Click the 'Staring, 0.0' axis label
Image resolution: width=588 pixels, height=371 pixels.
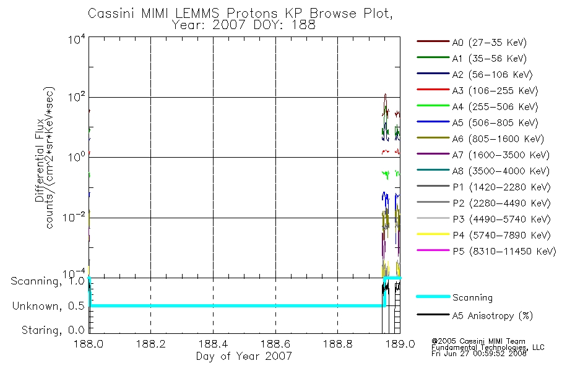coord(53,330)
